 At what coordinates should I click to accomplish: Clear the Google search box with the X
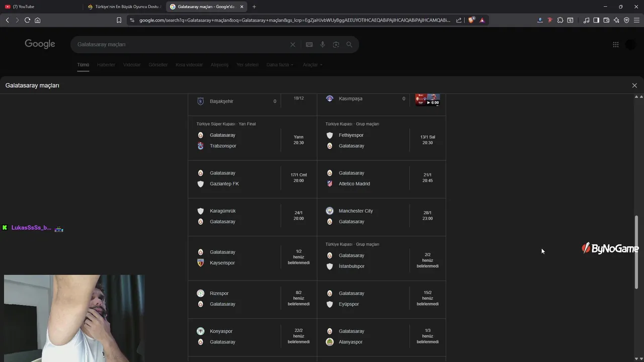[293, 44]
